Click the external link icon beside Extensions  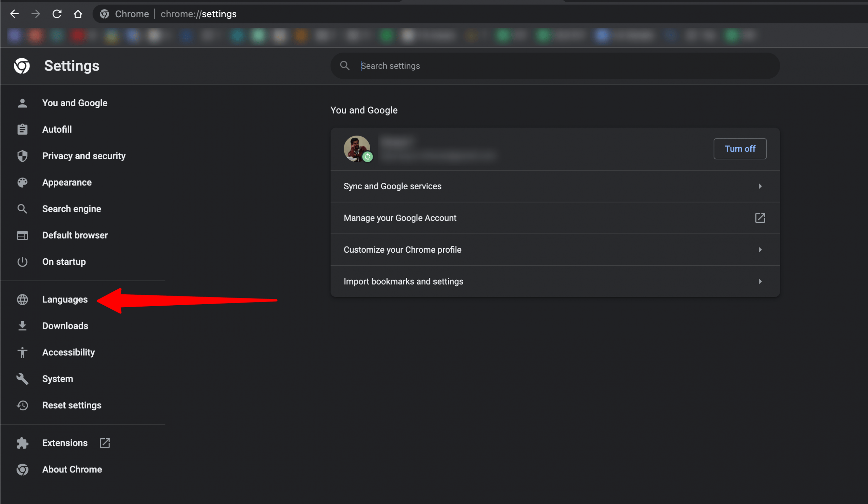(x=105, y=443)
